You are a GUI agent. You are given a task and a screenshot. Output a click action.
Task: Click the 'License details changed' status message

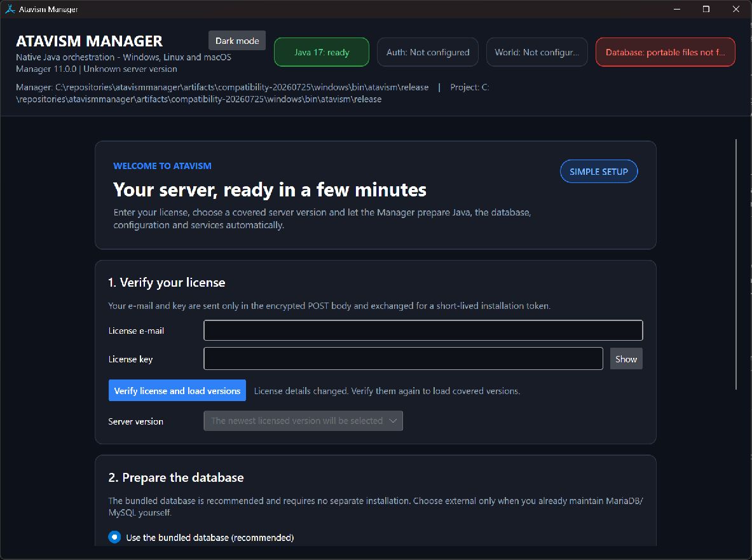coord(386,391)
